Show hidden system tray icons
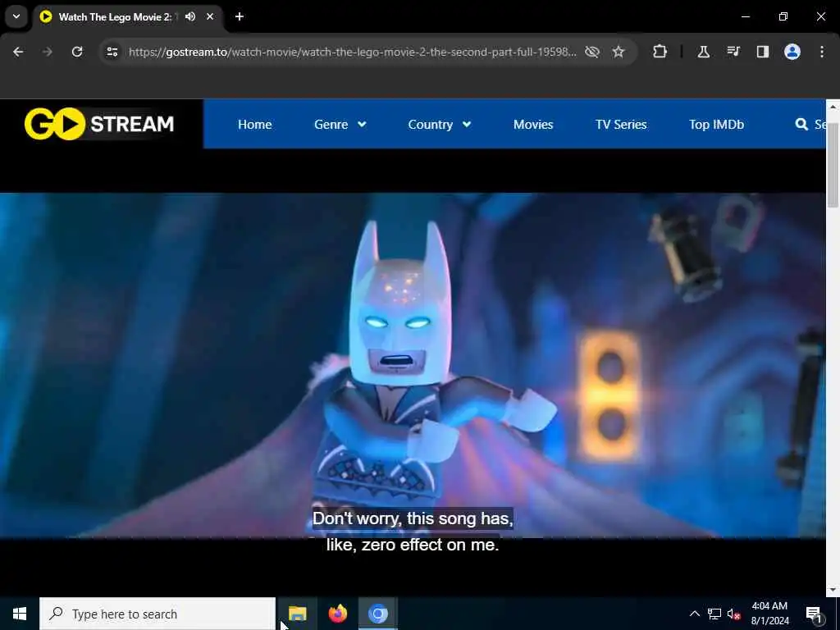Viewport: 840px width, 630px height. point(694,614)
